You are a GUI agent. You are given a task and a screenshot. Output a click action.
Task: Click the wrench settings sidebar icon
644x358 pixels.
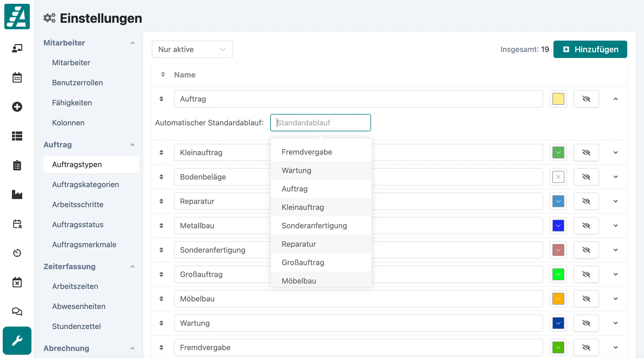17,341
